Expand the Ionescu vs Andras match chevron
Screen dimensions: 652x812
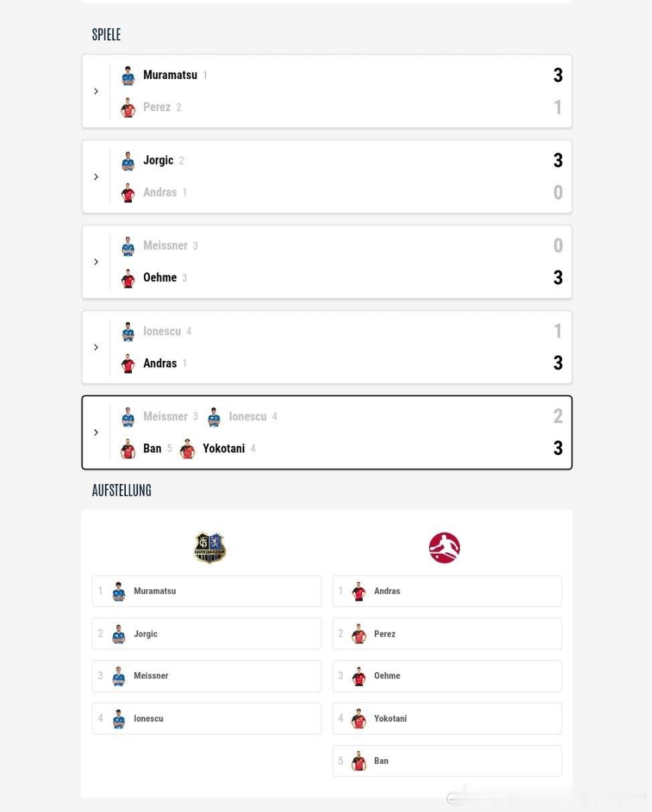click(96, 347)
